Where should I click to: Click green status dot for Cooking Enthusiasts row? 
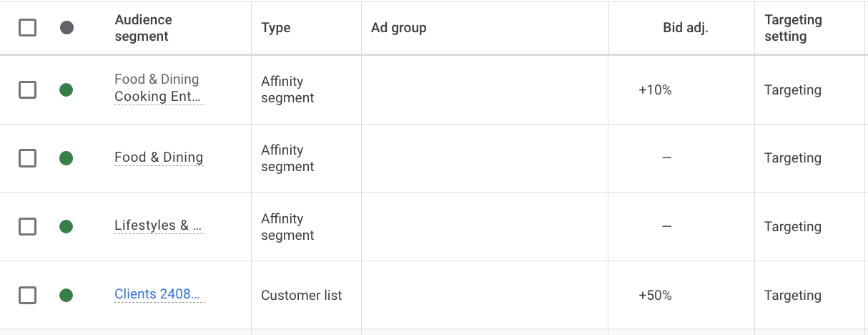coord(66,90)
